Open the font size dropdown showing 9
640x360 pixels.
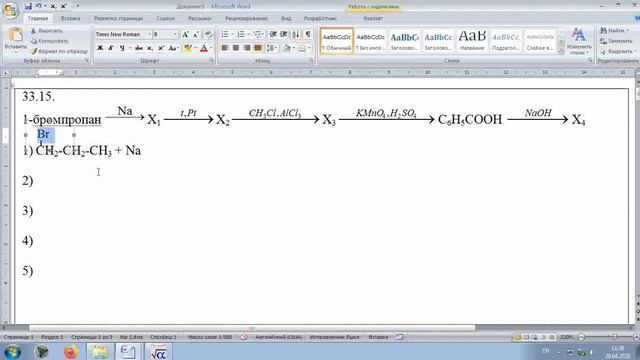175,34
